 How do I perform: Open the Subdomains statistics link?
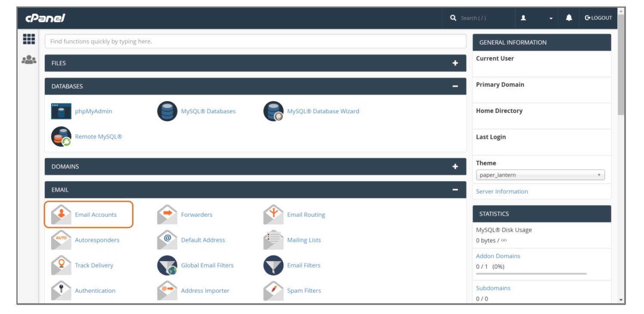(493, 288)
